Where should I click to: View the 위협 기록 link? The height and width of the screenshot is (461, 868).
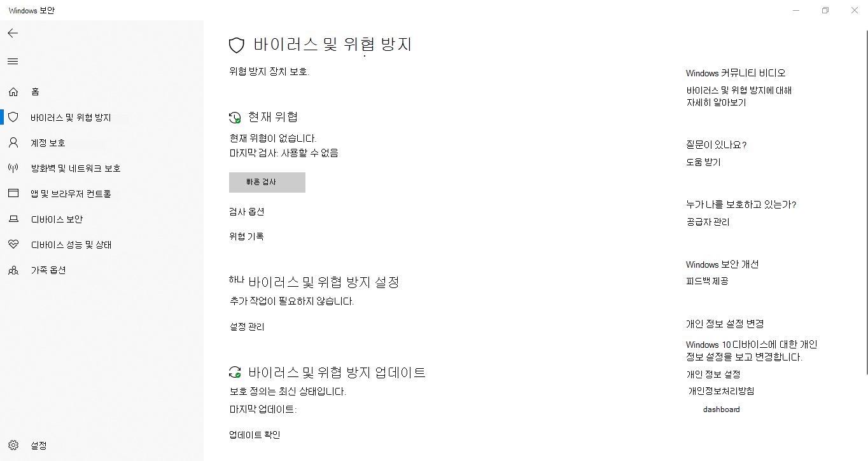246,237
